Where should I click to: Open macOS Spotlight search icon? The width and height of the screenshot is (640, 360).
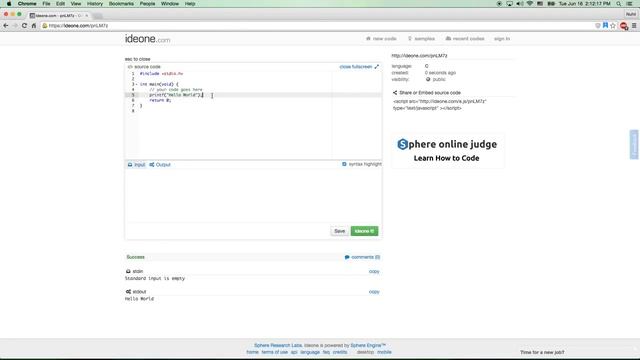point(619,4)
